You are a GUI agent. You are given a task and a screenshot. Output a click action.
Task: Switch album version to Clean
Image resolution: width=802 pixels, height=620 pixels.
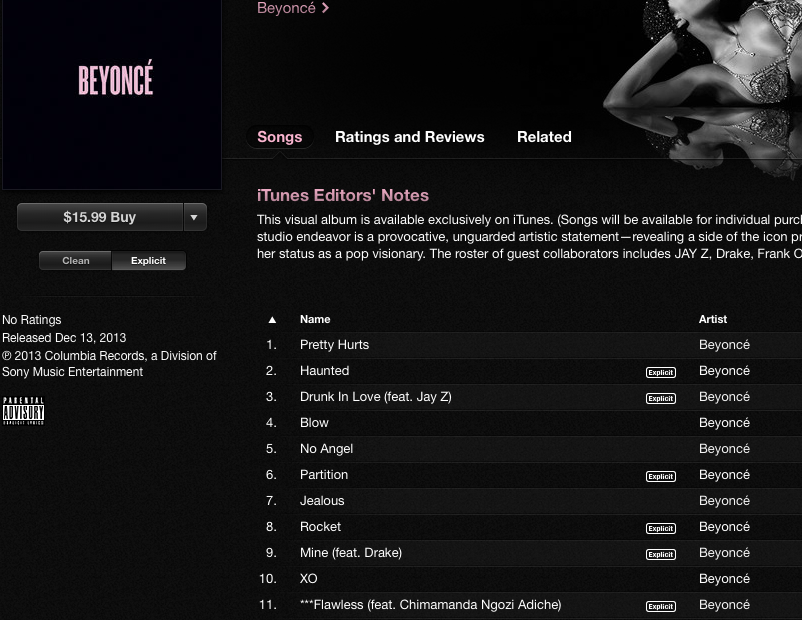76,260
